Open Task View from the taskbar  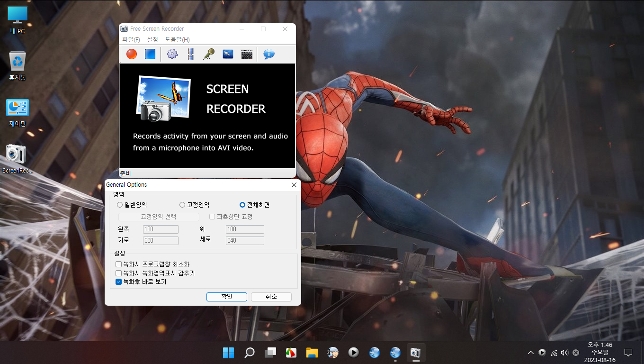pos(270,353)
